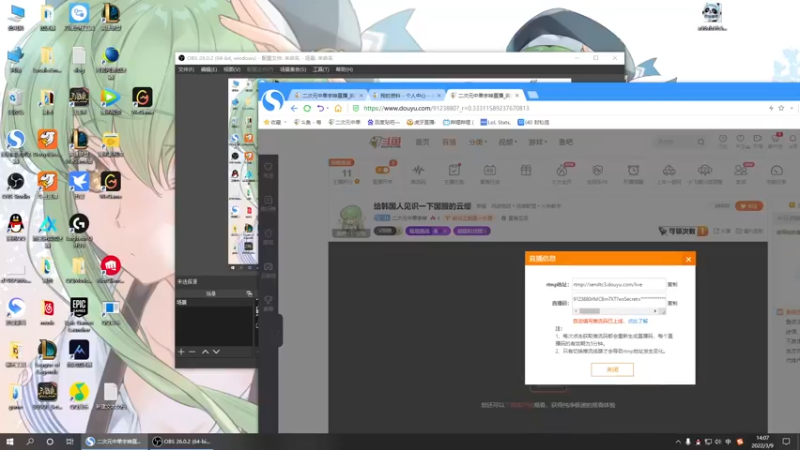Copy the rtmp address

(672, 284)
